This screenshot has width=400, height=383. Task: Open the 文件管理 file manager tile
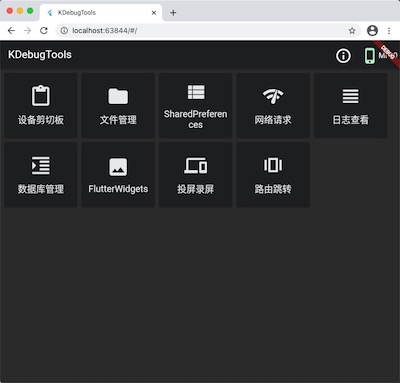118,105
